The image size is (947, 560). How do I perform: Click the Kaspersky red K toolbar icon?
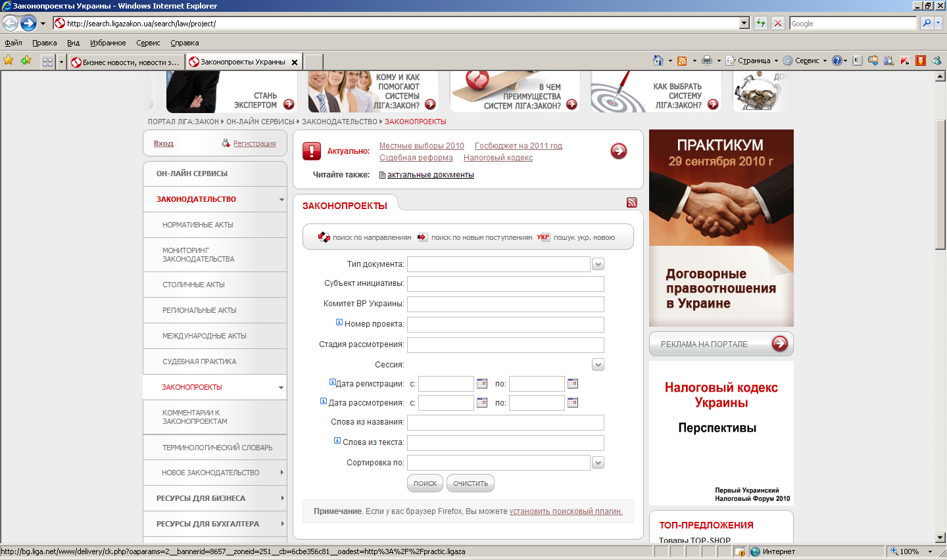coord(905,60)
